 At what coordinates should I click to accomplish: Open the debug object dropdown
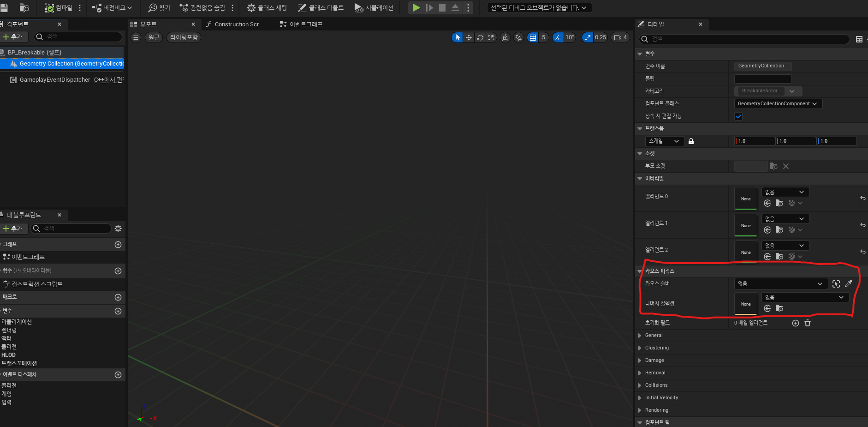tap(539, 8)
